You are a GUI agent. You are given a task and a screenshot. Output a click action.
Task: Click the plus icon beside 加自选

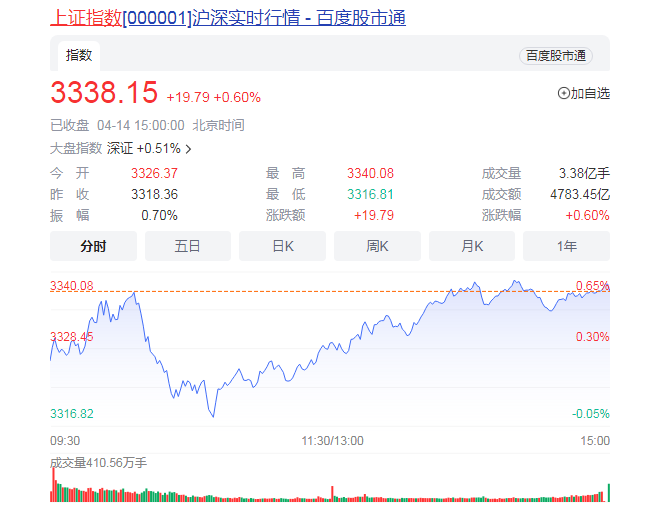pyautogui.click(x=563, y=93)
